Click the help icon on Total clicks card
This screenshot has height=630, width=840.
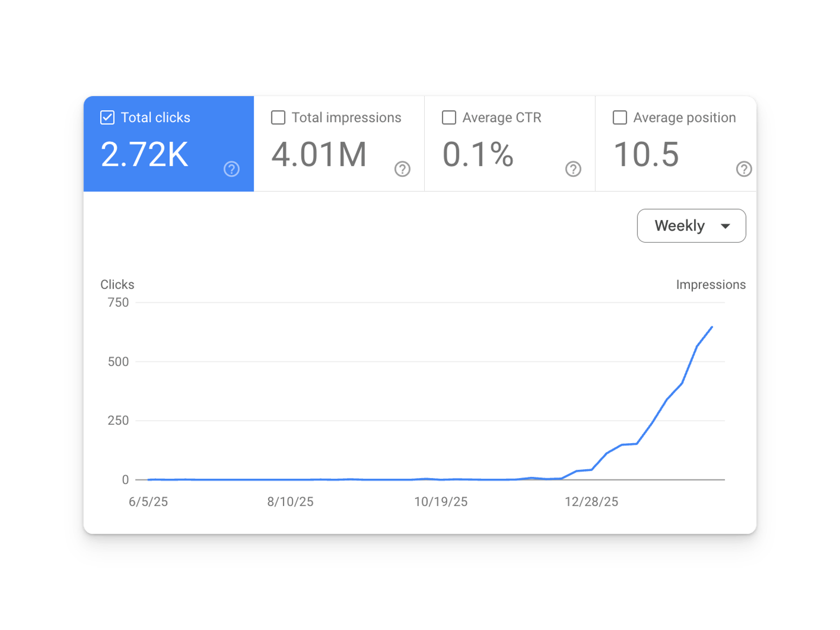[x=232, y=169]
